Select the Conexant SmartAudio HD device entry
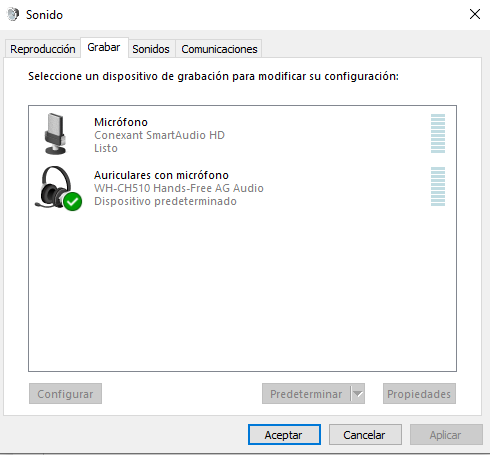490x455 pixels. (242, 134)
